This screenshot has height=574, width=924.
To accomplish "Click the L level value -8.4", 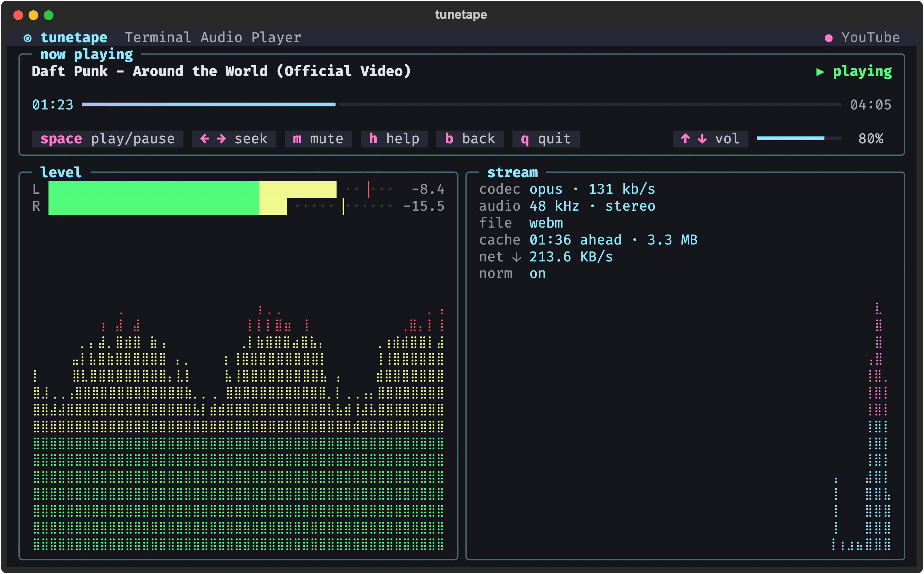I will 428,190.
